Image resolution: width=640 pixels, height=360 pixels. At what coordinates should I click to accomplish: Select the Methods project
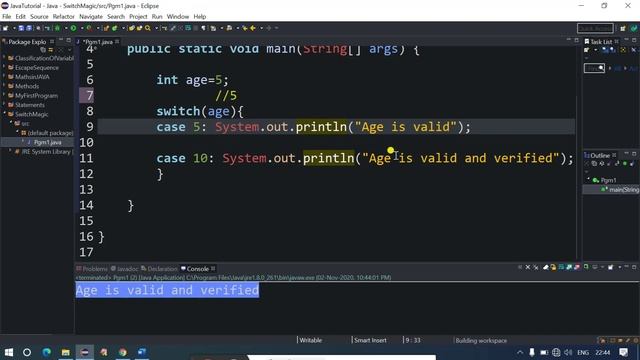[x=27, y=86]
